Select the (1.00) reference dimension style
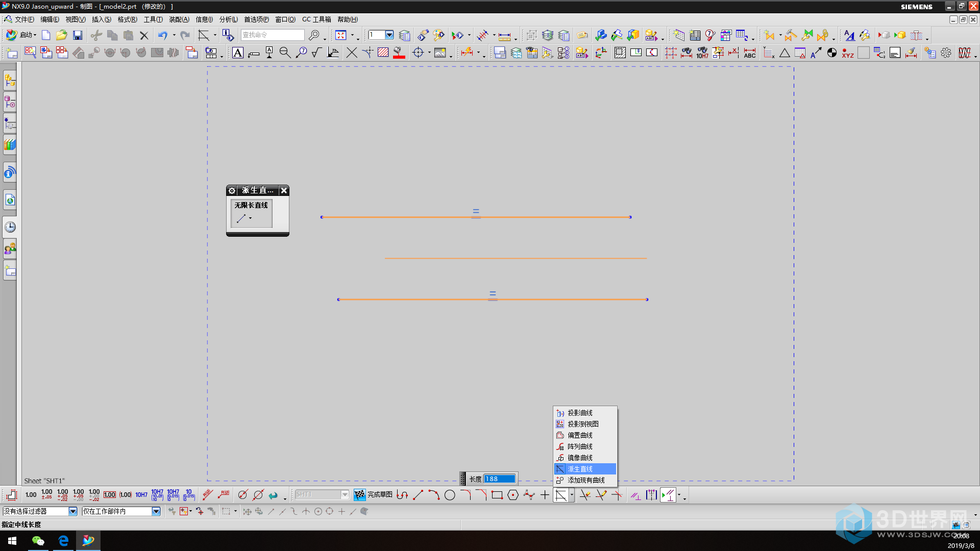This screenshot has height=551, width=980. pyautogui.click(x=126, y=495)
